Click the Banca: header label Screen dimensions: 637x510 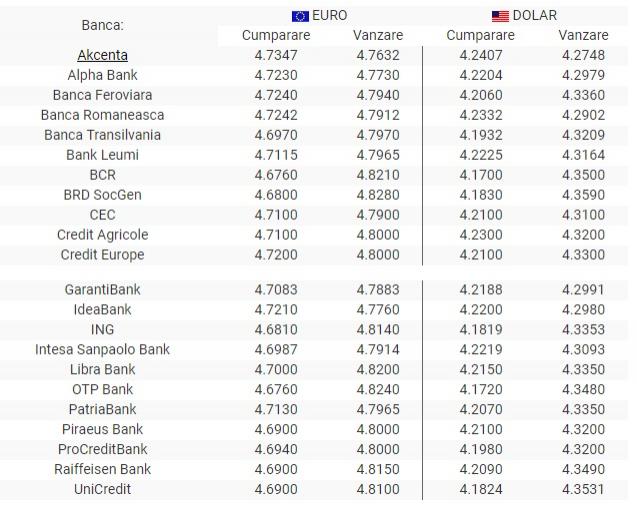[103, 25]
